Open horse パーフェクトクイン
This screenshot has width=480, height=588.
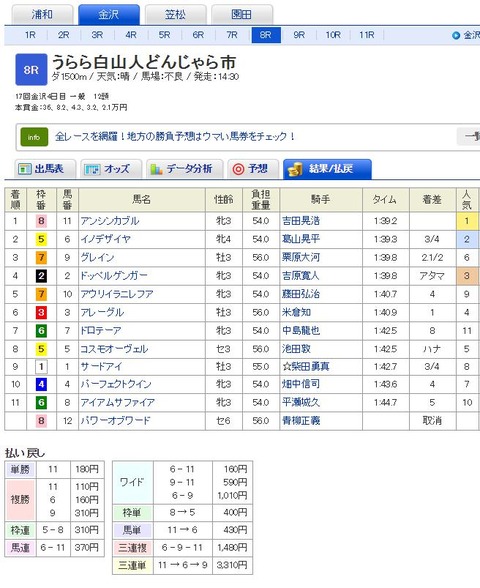pyautogui.click(x=116, y=384)
